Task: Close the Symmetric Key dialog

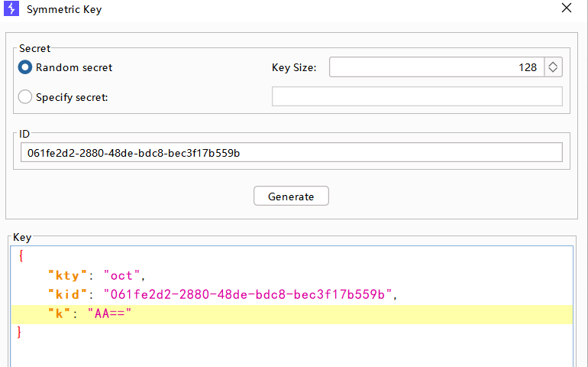Action: pyautogui.click(x=566, y=9)
